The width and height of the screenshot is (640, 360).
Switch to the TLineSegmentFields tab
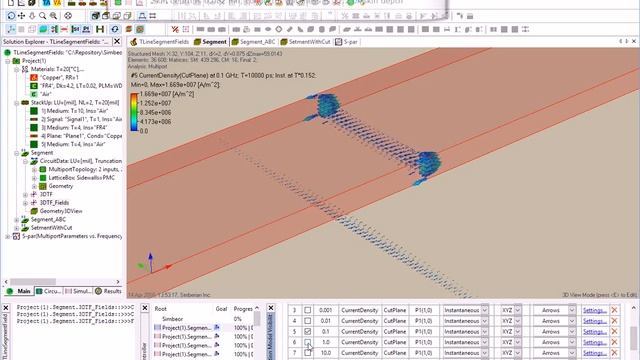point(160,42)
